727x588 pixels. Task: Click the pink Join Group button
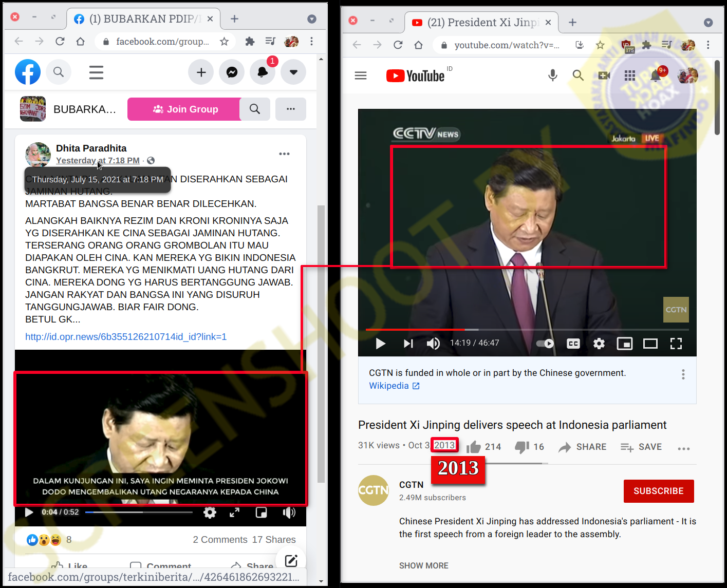[x=184, y=109]
